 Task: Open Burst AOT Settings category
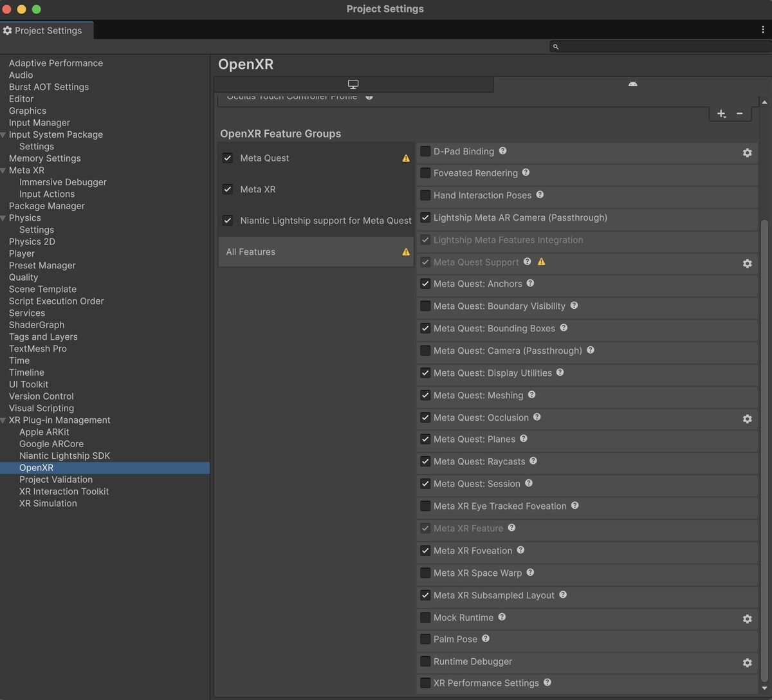(x=49, y=87)
